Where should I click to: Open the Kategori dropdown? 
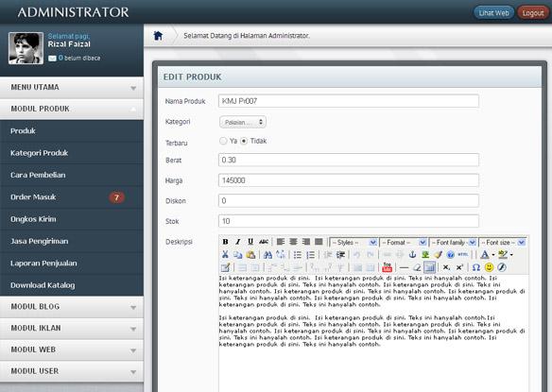243,122
